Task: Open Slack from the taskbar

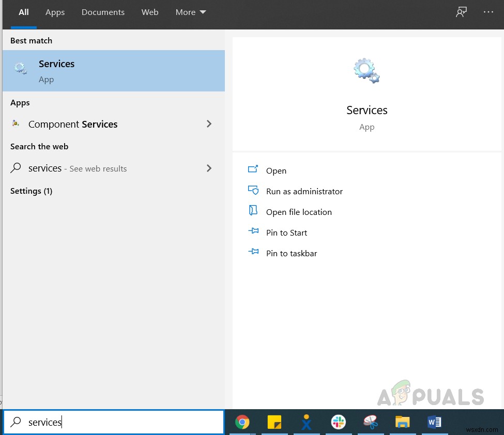Action: (x=338, y=422)
